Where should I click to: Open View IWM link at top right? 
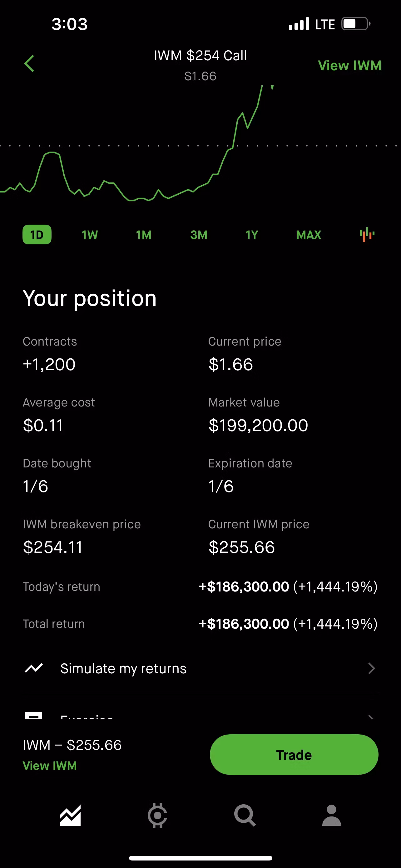click(x=350, y=65)
